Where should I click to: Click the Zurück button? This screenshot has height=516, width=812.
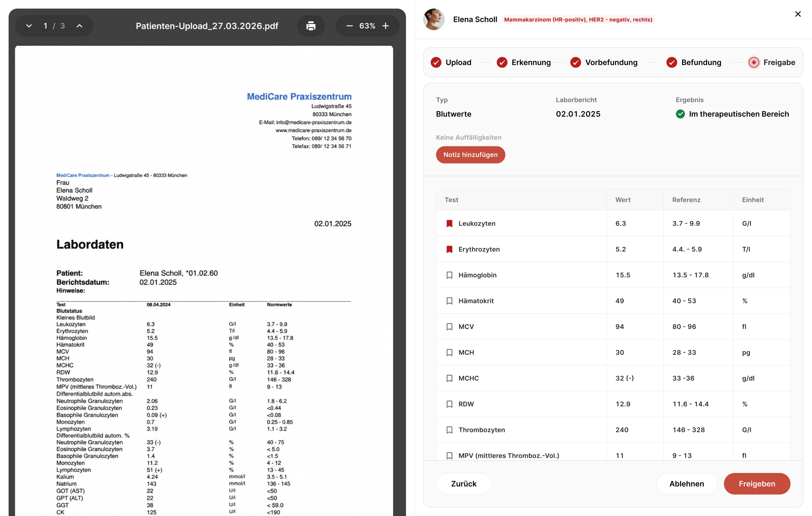point(464,483)
